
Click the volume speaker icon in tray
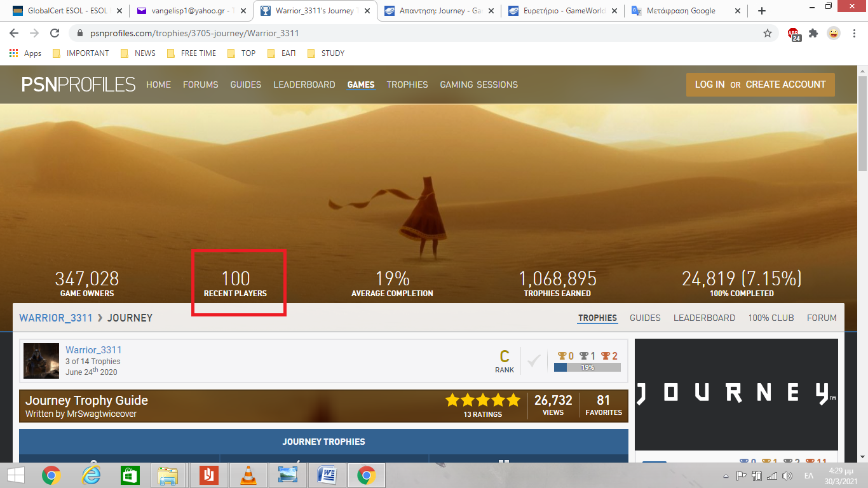pyautogui.click(x=787, y=476)
